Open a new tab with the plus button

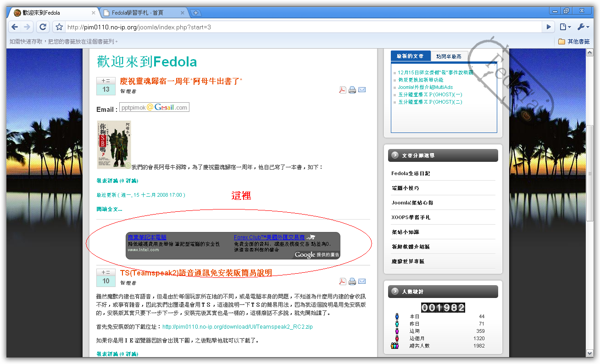[195, 13]
